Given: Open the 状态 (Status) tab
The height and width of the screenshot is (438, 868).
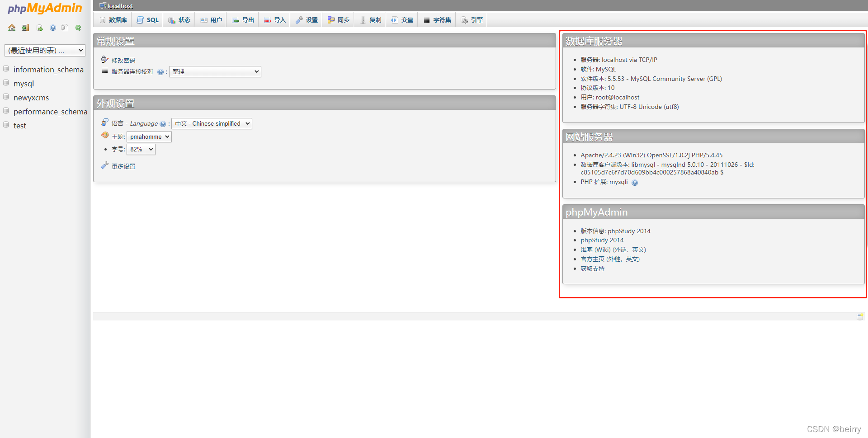Looking at the screenshot, I should tap(179, 20).
